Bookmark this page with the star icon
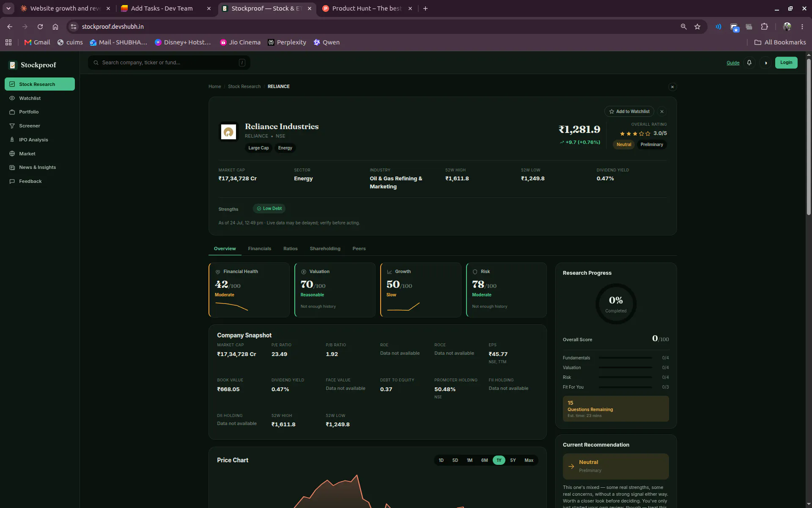 tap(697, 27)
